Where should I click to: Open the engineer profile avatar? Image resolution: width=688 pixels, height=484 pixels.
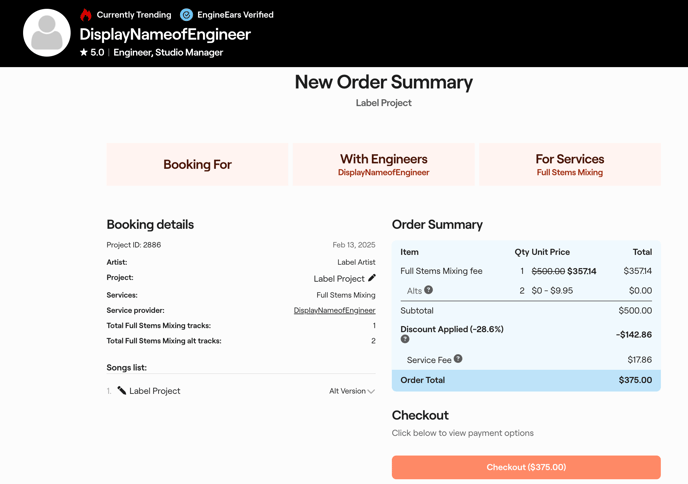click(x=47, y=33)
